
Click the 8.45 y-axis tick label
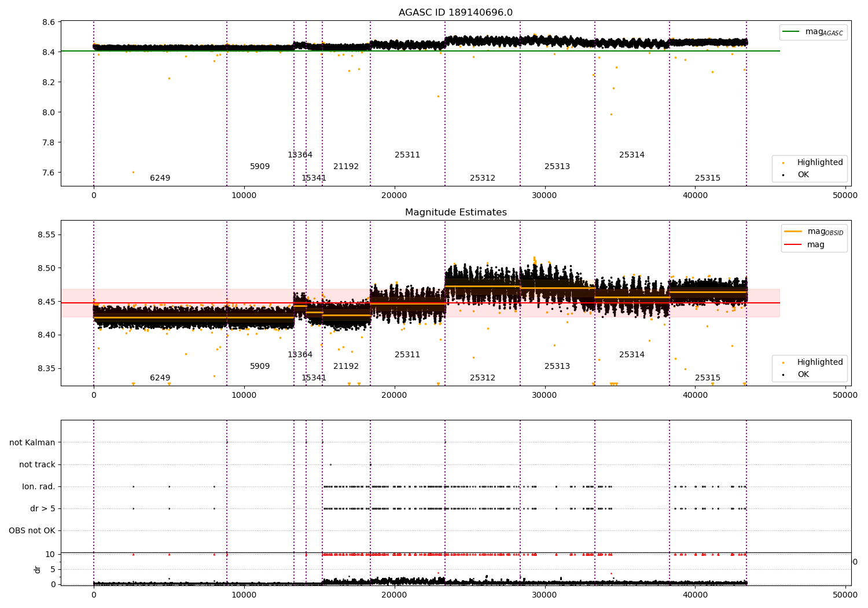point(46,302)
